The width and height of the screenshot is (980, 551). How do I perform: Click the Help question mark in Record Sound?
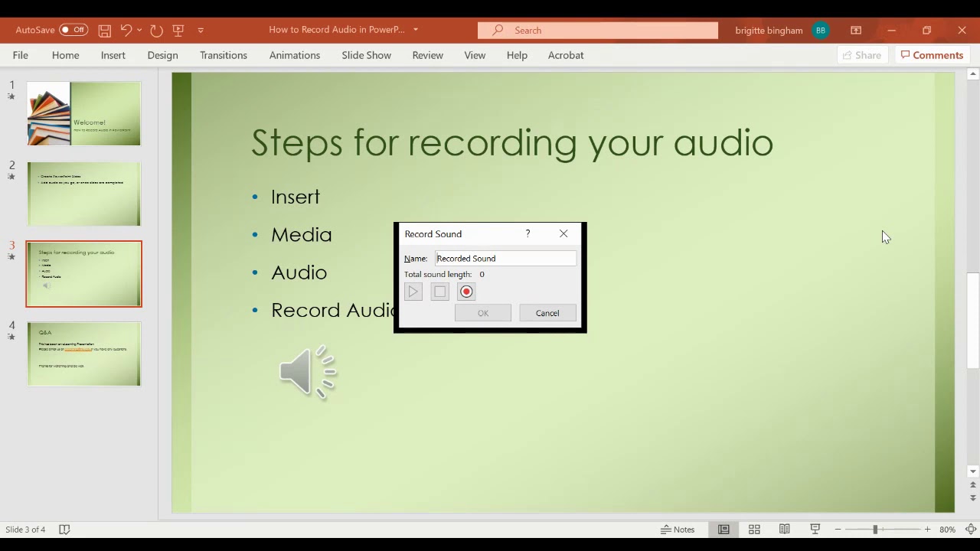click(x=528, y=233)
